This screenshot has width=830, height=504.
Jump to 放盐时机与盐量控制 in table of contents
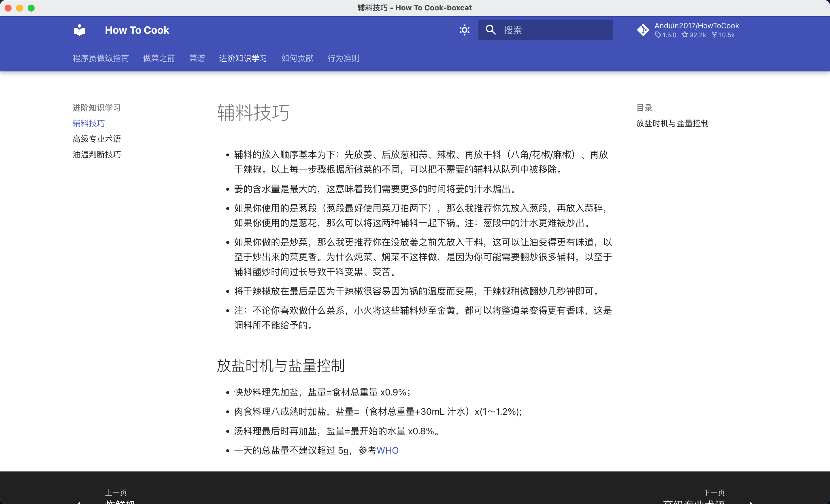pos(672,123)
